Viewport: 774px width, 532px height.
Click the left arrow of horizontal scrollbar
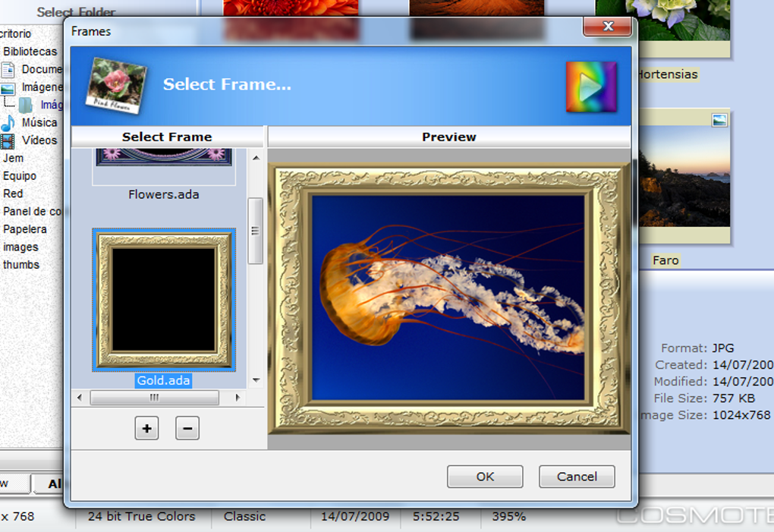(x=80, y=397)
